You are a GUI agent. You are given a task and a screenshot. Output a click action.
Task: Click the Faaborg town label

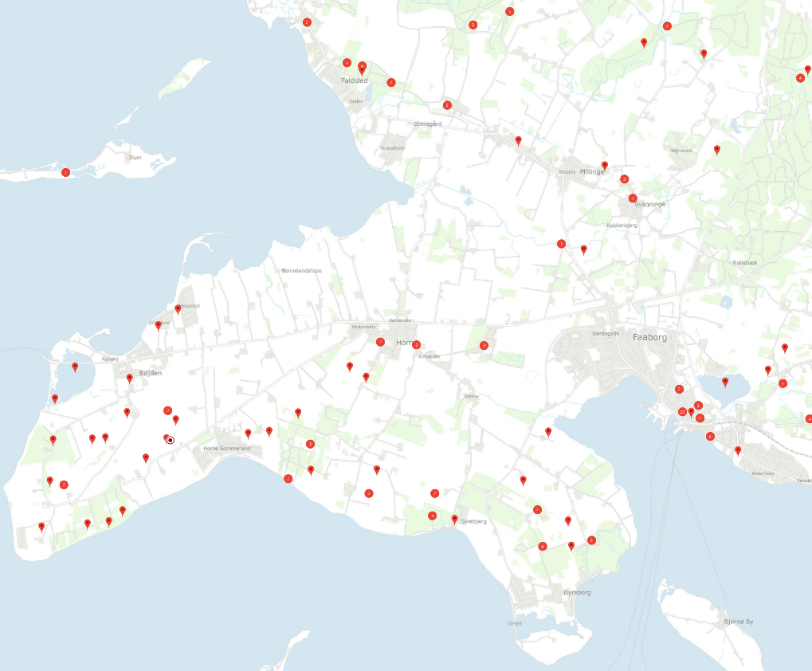(x=649, y=337)
